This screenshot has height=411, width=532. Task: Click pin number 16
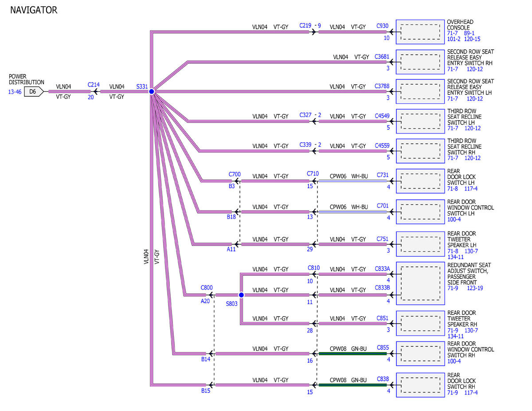pos(310,360)
